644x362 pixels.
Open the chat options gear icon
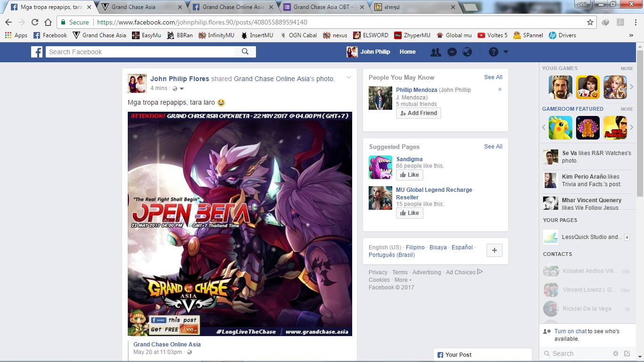(x=615, y=354)
